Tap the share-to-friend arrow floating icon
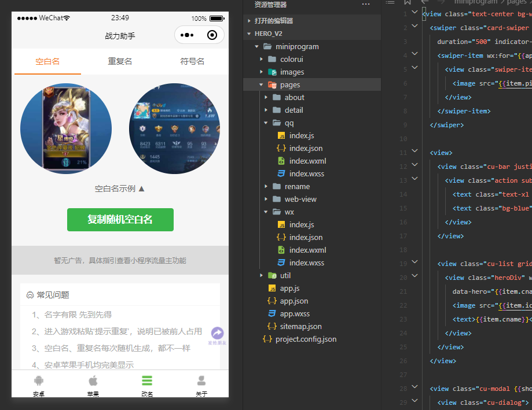Screen dimensions: 532x410 [x=218, y=333]
